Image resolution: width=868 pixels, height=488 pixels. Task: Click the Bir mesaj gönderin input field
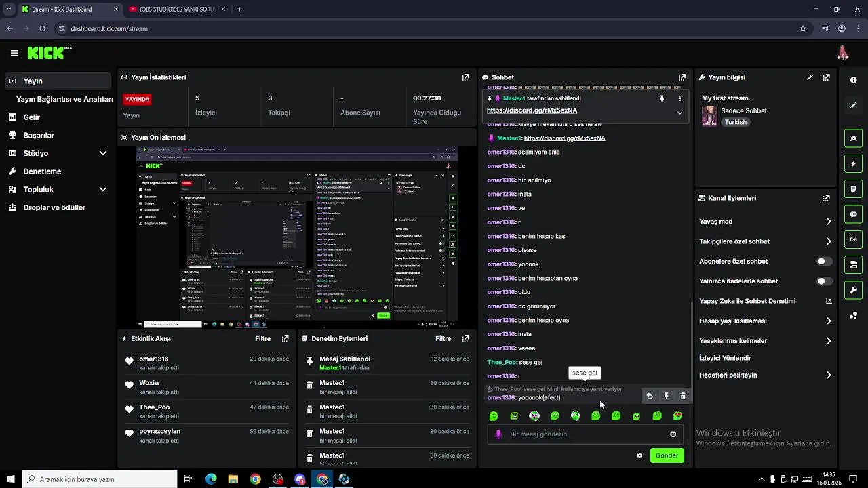pos(585,434)
